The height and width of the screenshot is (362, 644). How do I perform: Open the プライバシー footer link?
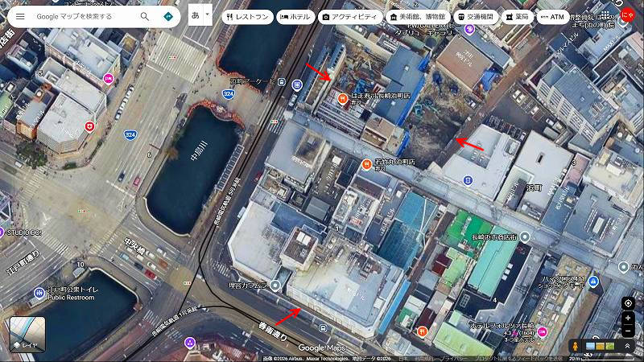point(453,359)
